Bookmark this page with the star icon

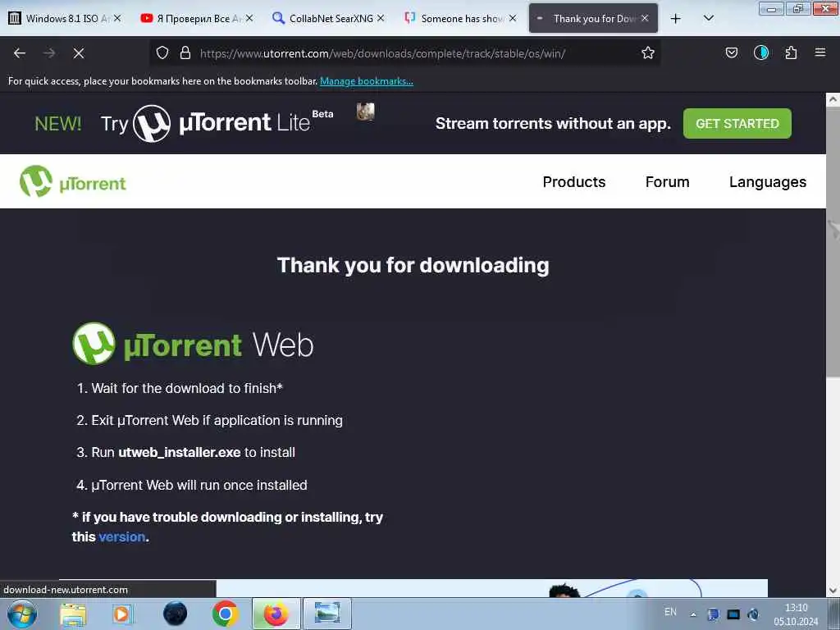click(x=648, y=52)
